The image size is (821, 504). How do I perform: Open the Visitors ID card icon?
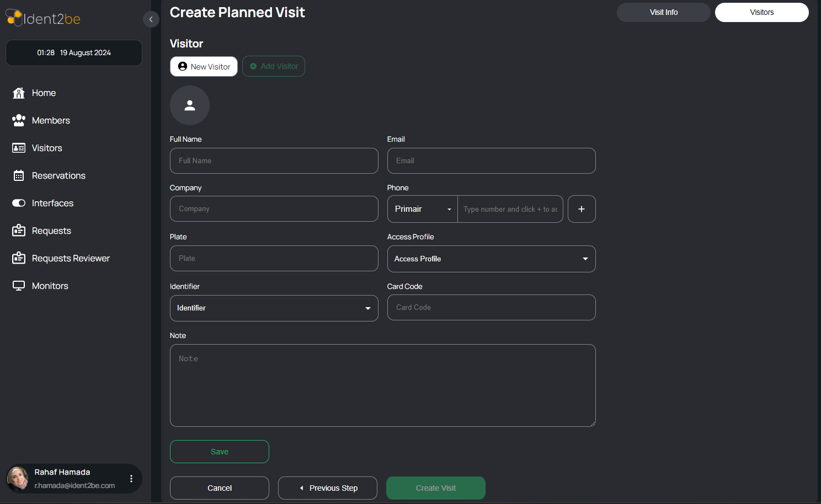(x=19, y=148)
